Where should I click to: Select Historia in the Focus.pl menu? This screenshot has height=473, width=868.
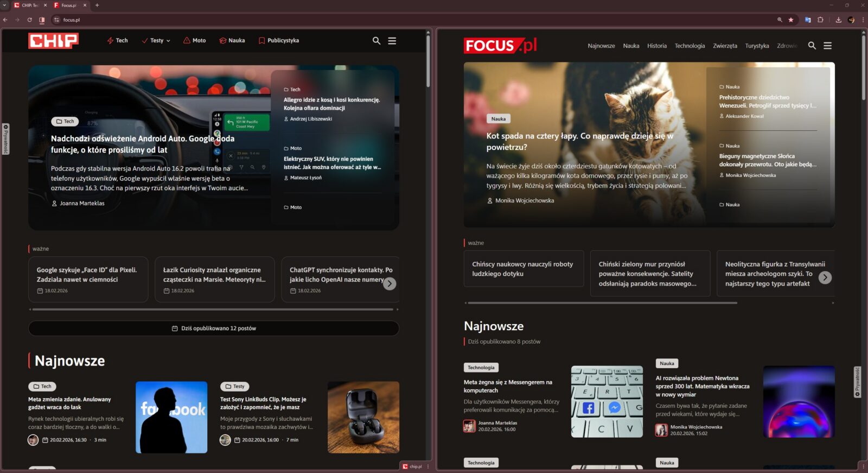tap(656, 46)
